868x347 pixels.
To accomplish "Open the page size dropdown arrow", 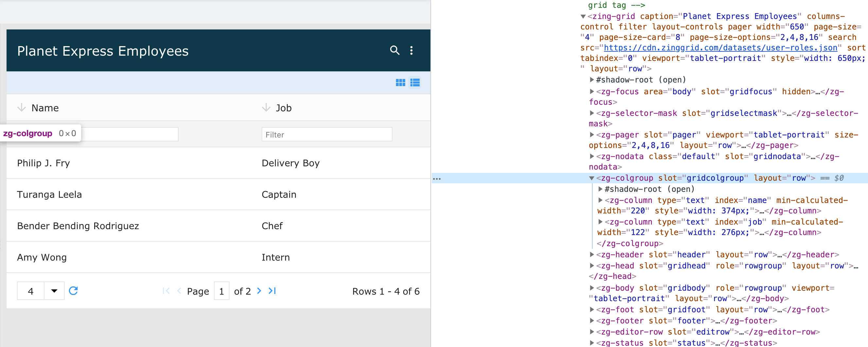I will (x=54, y=291).
